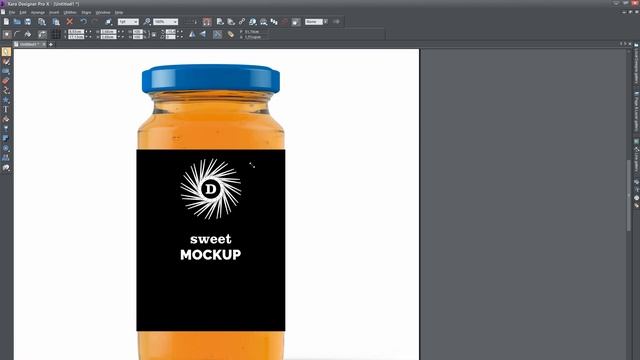Select the Fill tool
Viewport: 640px width, 360px height.
pos(6,119)
